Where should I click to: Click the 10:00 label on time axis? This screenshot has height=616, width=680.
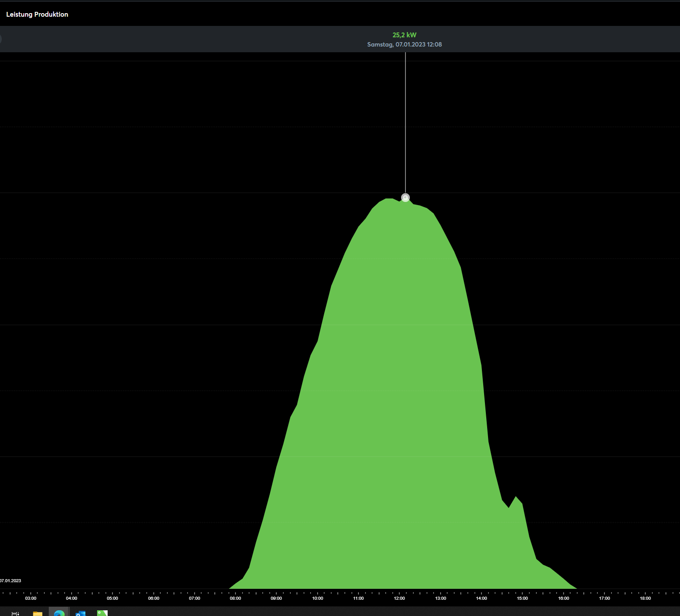coord(318,598)
